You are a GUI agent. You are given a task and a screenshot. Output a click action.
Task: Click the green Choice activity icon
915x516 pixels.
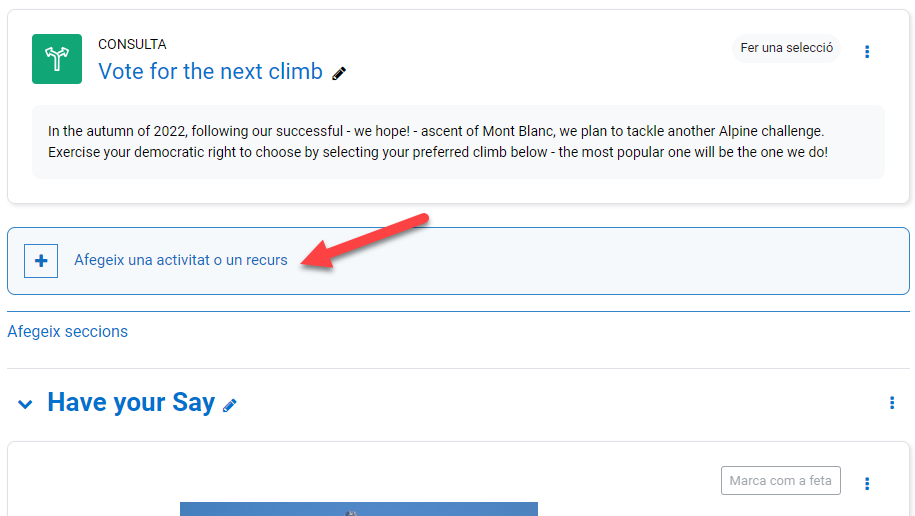(x=57, y=59)
